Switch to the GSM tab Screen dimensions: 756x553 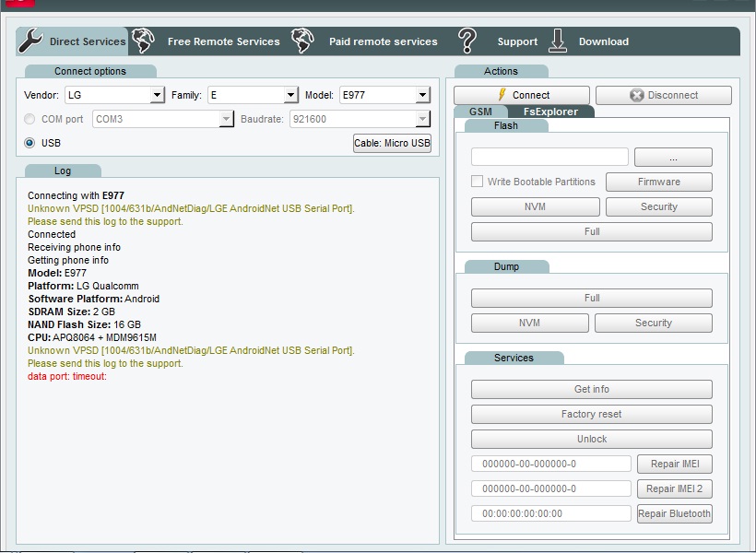pos(480,112)
